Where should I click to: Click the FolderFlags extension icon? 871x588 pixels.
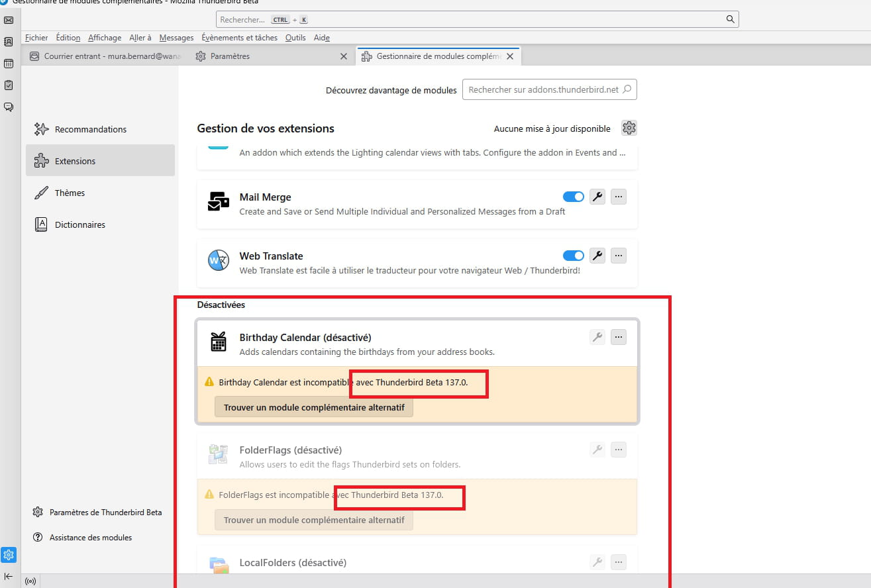218,454
